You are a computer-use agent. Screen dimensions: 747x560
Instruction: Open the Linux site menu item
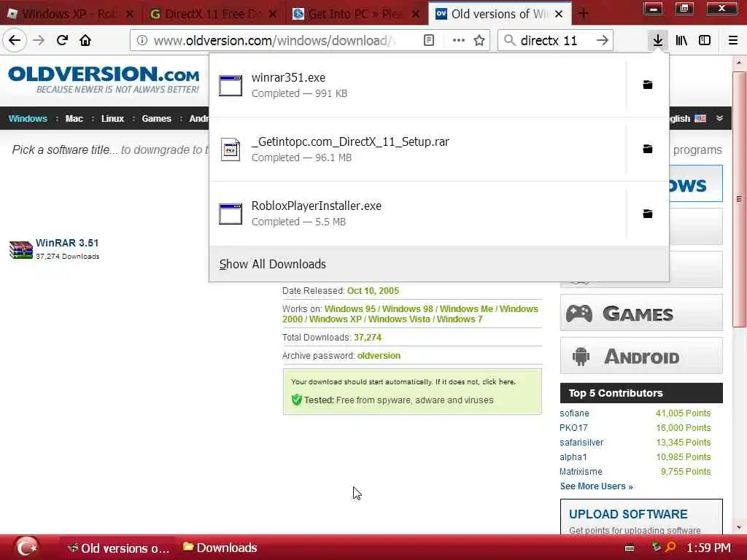(112, 119)
